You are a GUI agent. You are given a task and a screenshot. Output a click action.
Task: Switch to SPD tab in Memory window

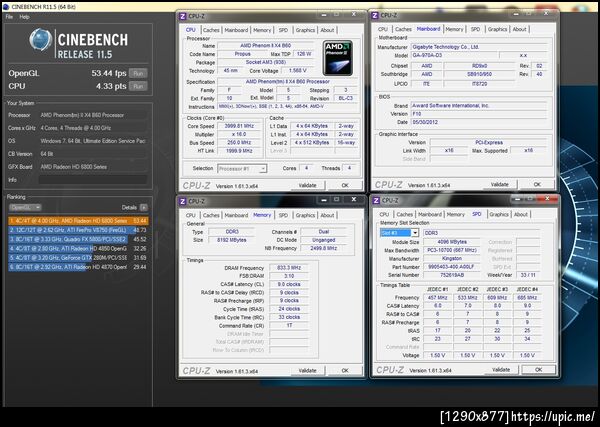coord(283,215)
